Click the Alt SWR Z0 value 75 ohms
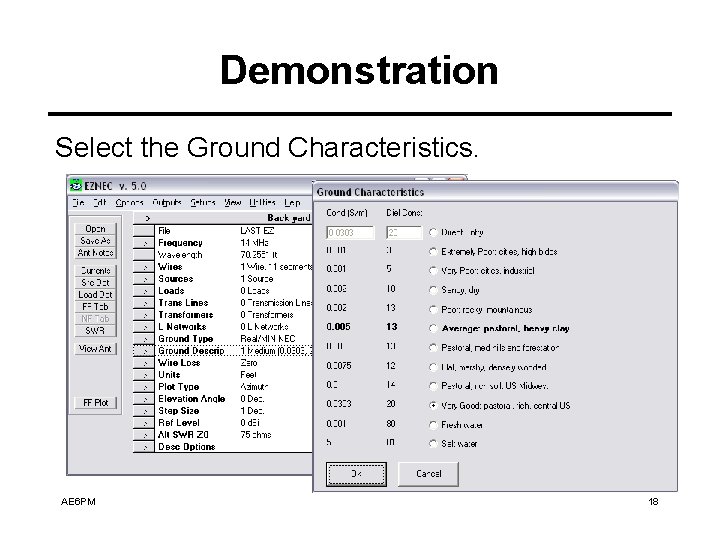Screen dimensions: 720x540 [256, 434]
